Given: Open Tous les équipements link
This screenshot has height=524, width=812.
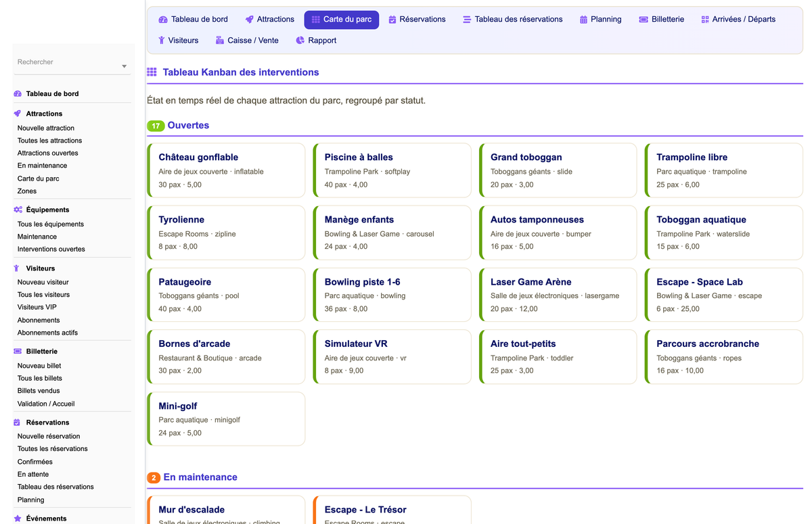Looking at the screenshot, I should (51, 224).
